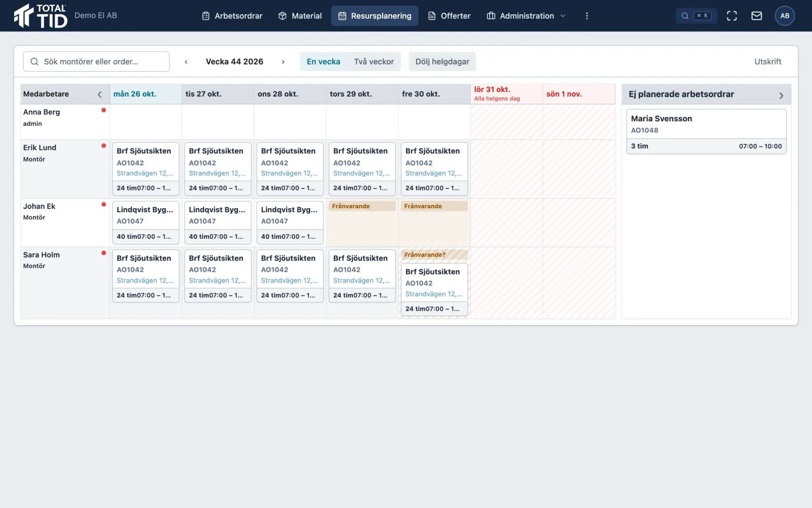The height and width of the screenshot is (508, 812).
Task: Open Maria Svensson unplanned order AO1048
Action: click(x=706, y=132)
